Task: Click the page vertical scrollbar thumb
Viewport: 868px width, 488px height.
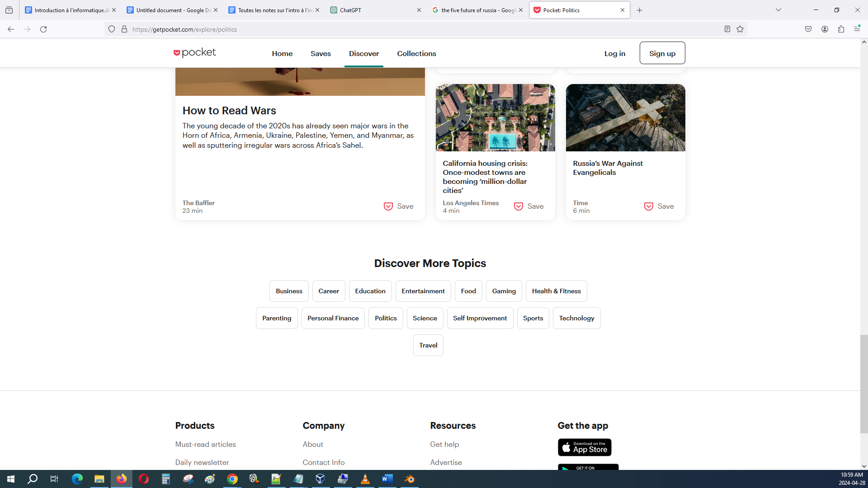Action: 863,384
